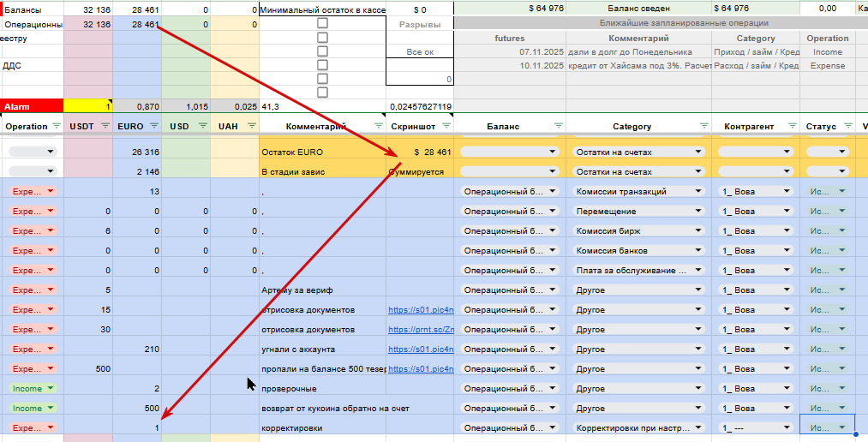Select the 07.11.2025 date cell

tap(510, 52)
